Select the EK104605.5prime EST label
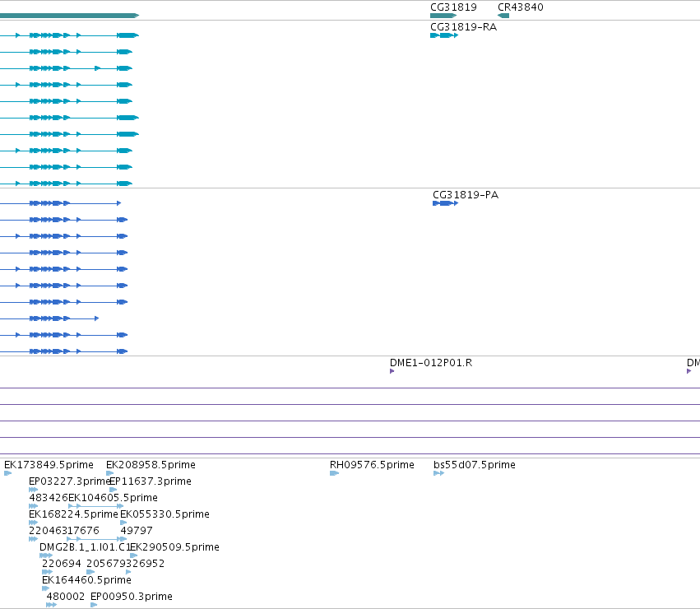Viewport: 700px width, 609px height. [x=113, y=498]
